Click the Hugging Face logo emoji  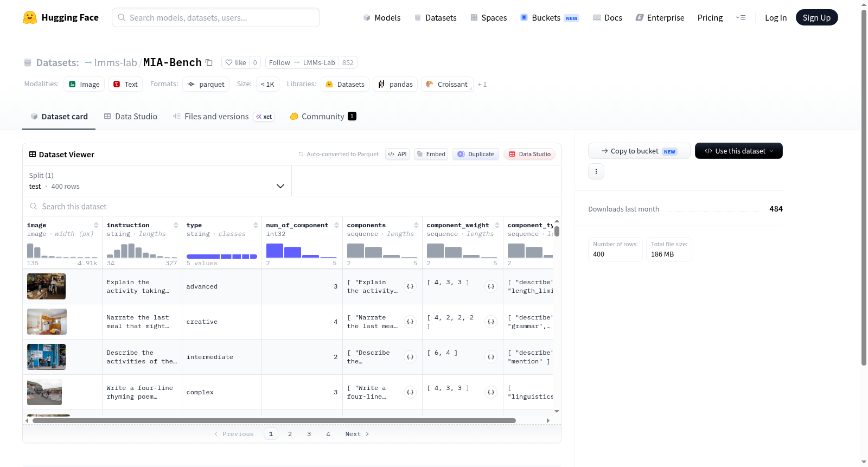click(30, 17)
